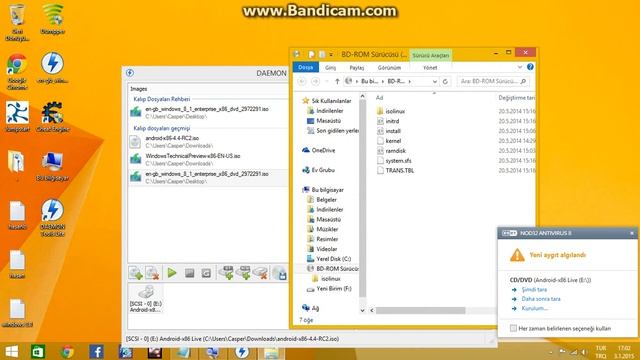Screen dimensions: 640x360
Task: Open Windows Start button on taskbar
Action: (12, 352)
